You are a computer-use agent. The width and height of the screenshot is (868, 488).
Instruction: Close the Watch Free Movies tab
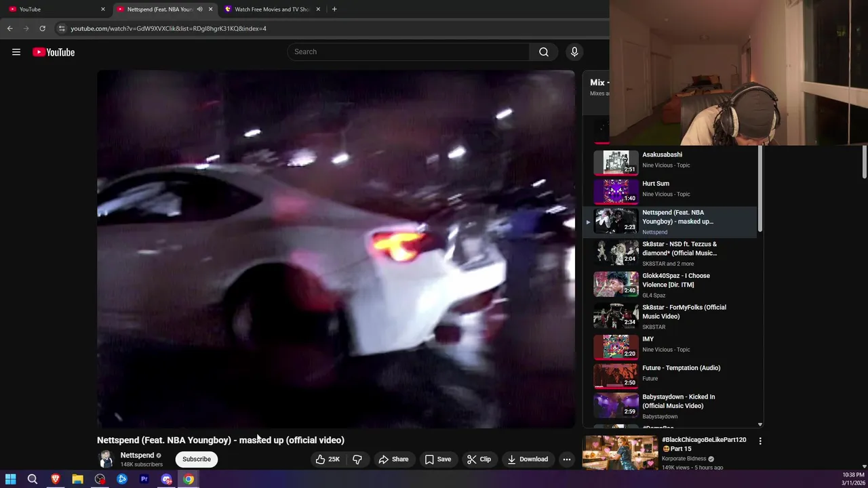click(318, 9)
